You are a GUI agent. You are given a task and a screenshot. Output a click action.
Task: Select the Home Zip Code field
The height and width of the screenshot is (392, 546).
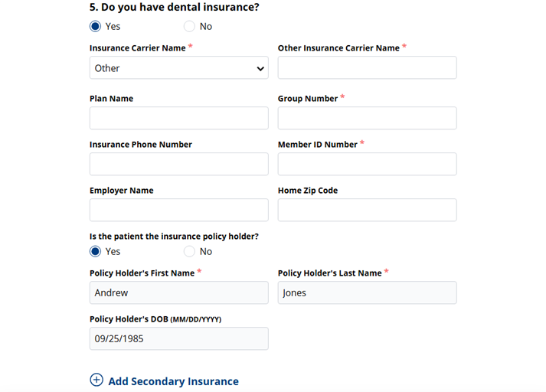tap(367, 211)
